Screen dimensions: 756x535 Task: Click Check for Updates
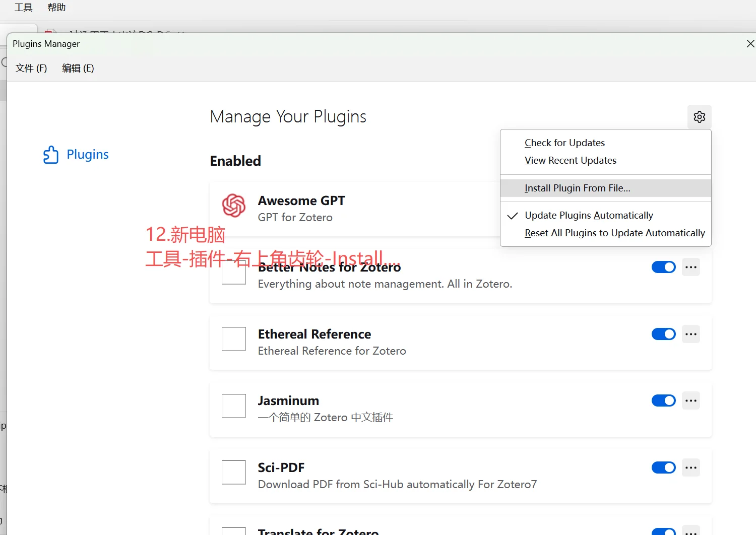(x=564, y=143)
